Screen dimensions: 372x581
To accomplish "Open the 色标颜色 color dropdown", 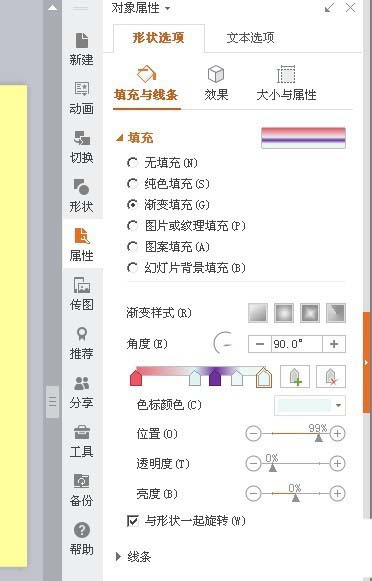I will point(310,405).
